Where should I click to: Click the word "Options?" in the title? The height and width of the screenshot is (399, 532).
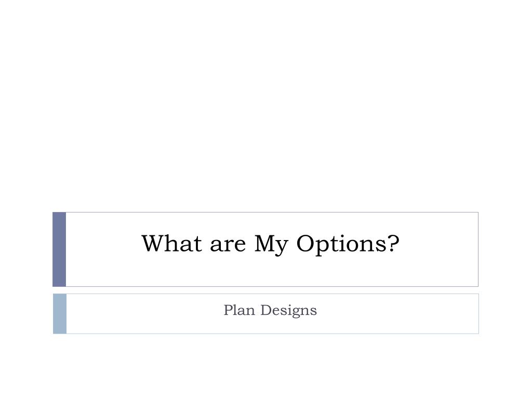[x=348, y=245]
